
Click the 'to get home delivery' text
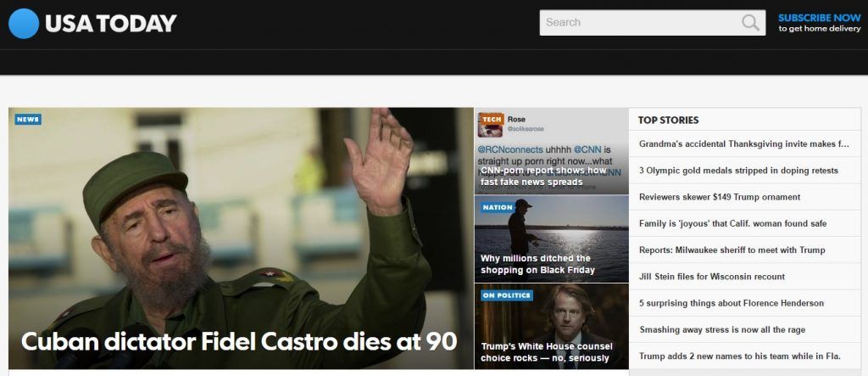click(x=820, y=29)
